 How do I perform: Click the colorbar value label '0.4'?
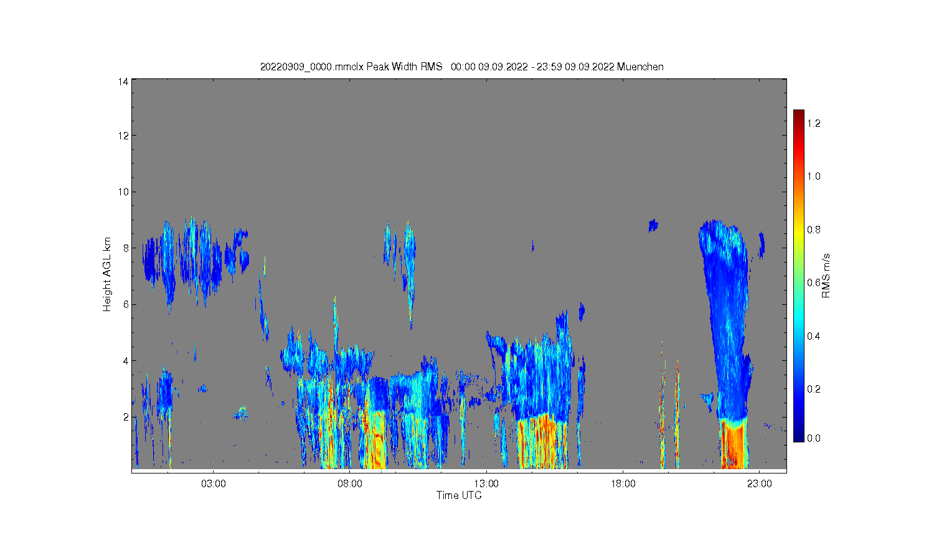(x=814, y=336)
